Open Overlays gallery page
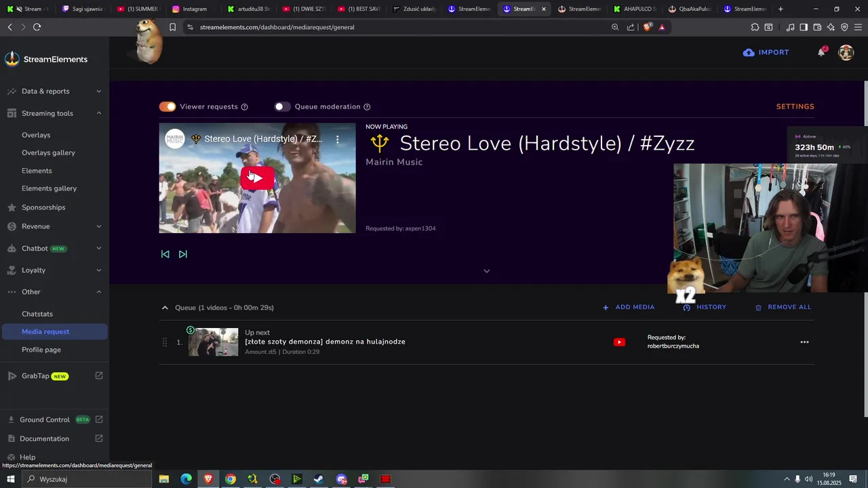Screen dimensions: 868x488 [x=48, y=152]
